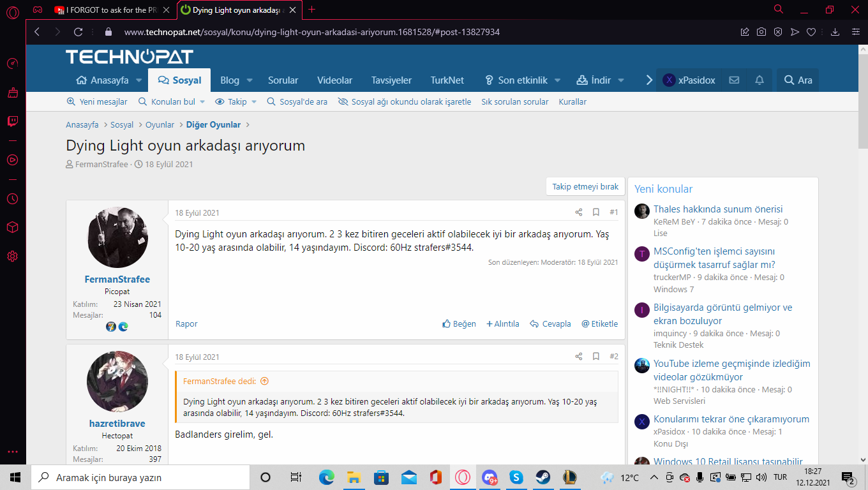Screen dimensions: 868x490
Task: Expand the Son etkinlik dropdown arrow
Action: [x=557, y=80]
